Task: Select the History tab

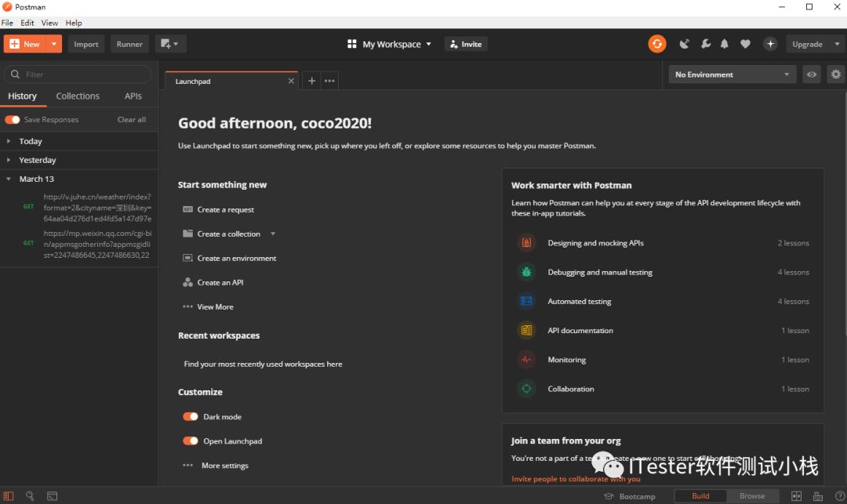Action: [x=22, y=96]
